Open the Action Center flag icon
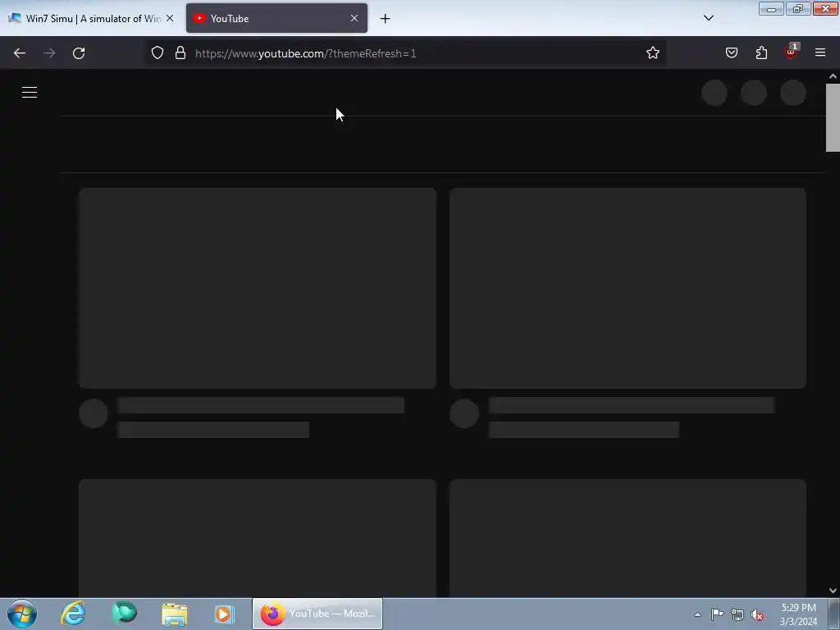The height and width of the screenshot is (630, 840). 717,614
